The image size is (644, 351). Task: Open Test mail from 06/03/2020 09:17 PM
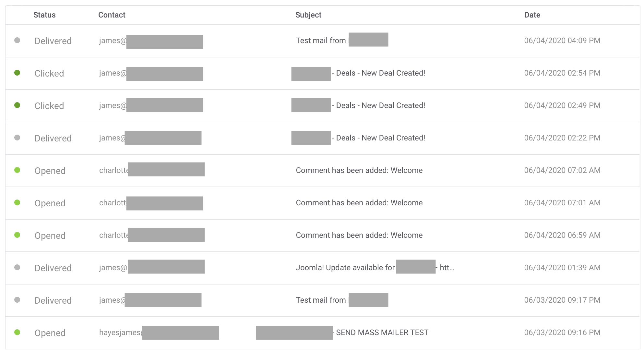click(x=342, y=300)
